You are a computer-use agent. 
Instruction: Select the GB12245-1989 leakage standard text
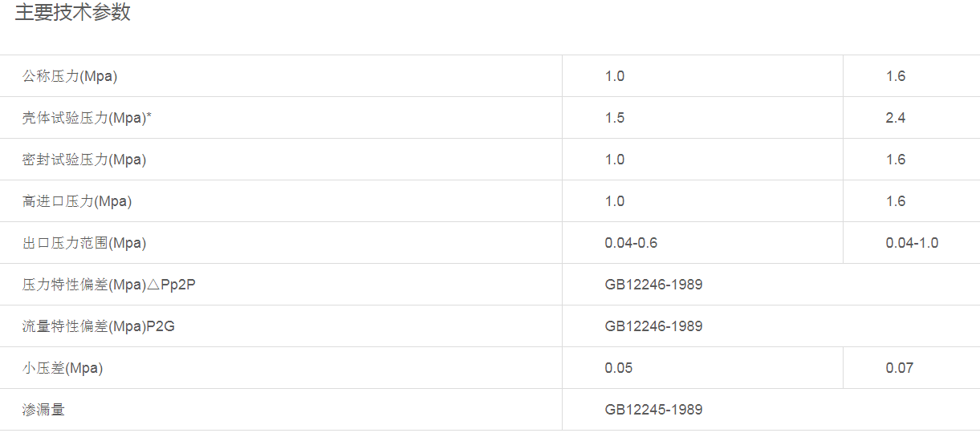pos(653,410)
